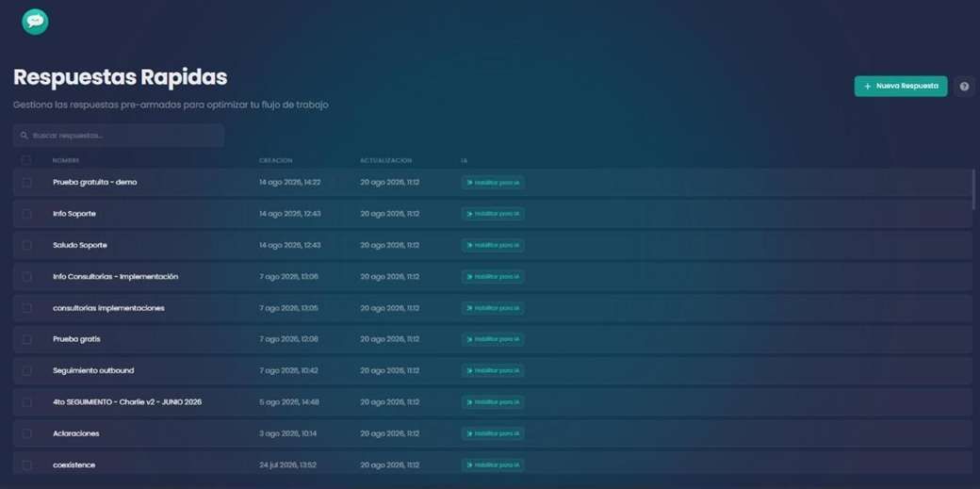Click Nueva Respuesta button

click(x=901, y=87)
